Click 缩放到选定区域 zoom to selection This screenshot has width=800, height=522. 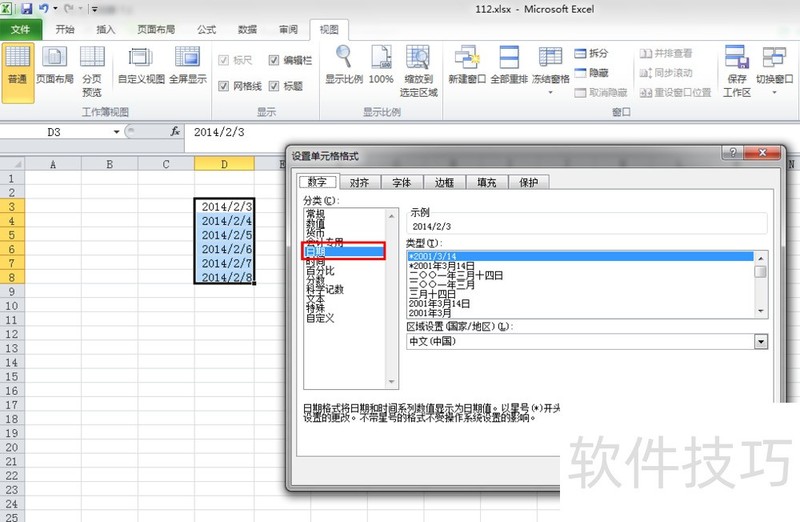pos(418,71)
